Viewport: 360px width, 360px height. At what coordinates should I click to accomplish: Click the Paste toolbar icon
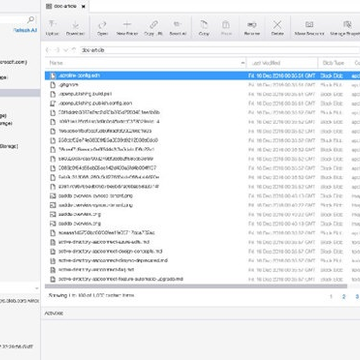(226, 24)
